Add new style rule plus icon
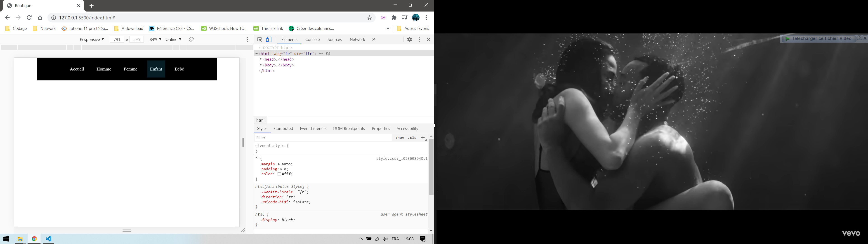The width and height of the screenshot is (868, 244). pos(423,138)
